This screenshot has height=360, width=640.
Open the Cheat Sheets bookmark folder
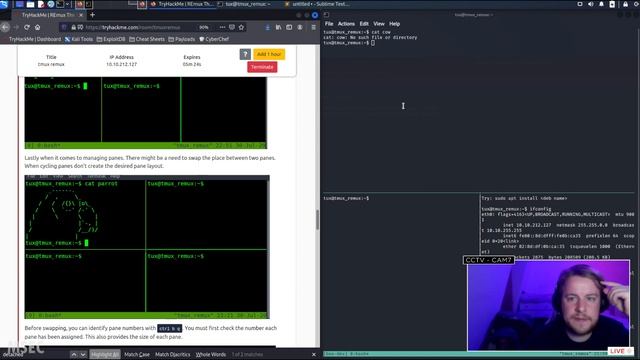(x=147, y=39)
